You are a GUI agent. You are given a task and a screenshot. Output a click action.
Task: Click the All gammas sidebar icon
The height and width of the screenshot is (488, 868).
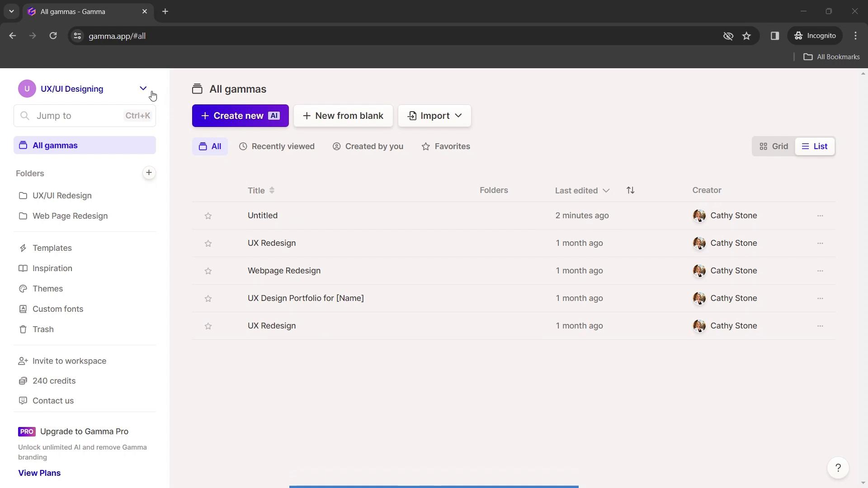23,145
